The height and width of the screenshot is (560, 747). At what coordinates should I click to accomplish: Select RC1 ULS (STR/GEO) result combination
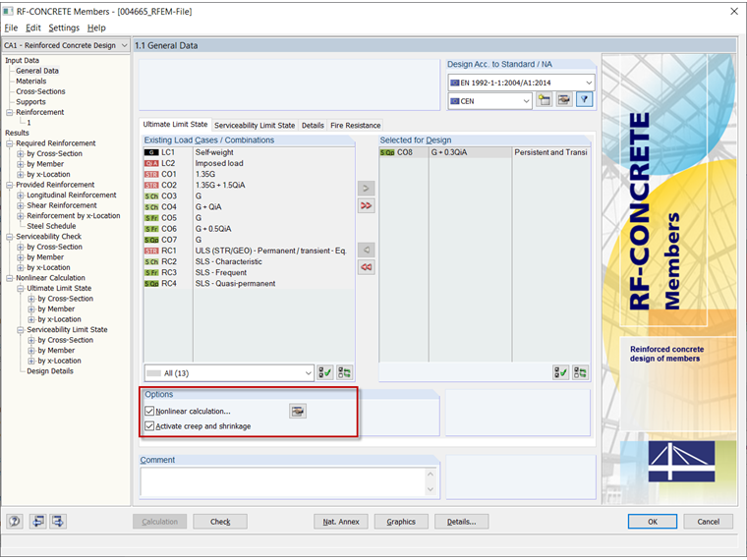249,251
